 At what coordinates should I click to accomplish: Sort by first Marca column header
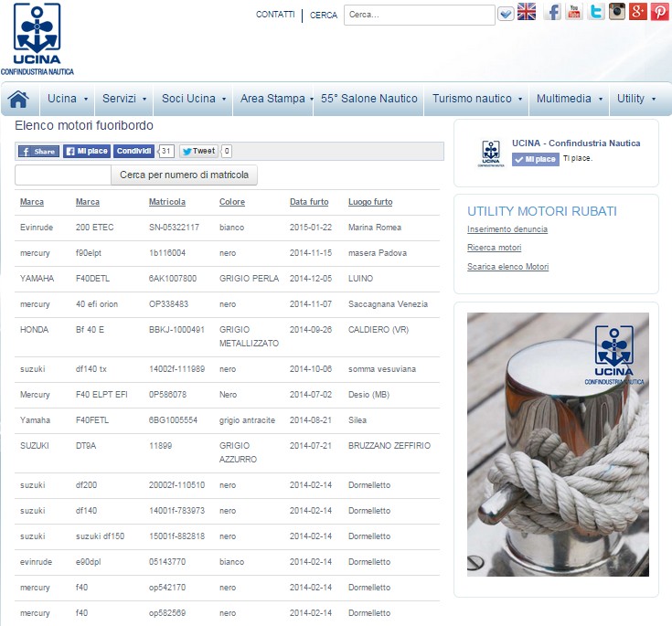(x=32, y=202)
